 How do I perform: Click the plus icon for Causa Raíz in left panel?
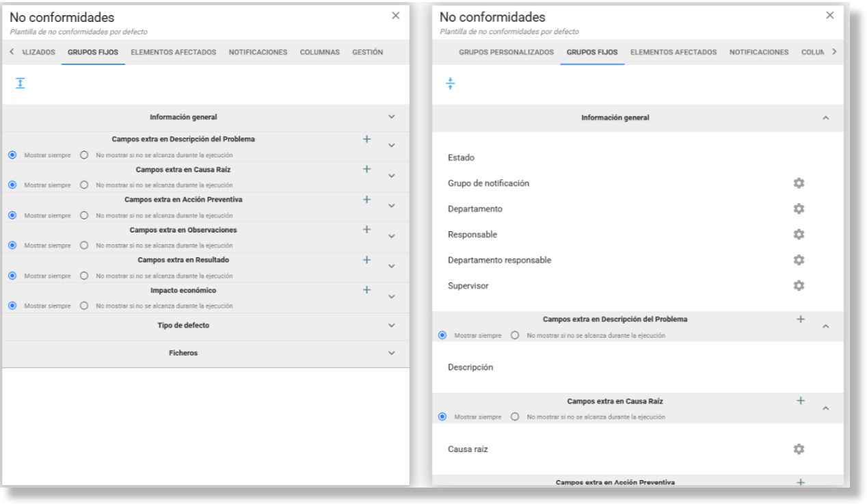click(x=366, y=169)
